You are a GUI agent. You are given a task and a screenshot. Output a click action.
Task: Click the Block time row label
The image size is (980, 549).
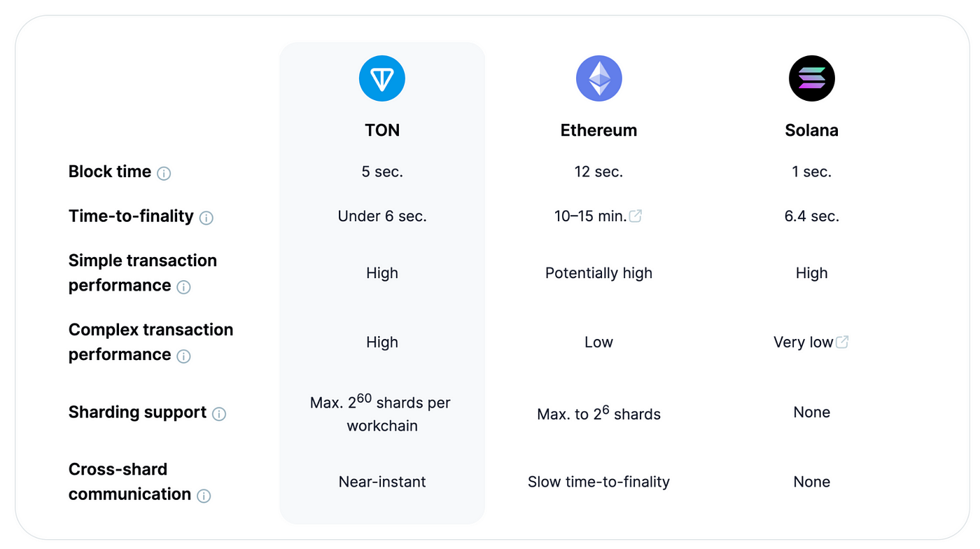[x=110, y=172]
